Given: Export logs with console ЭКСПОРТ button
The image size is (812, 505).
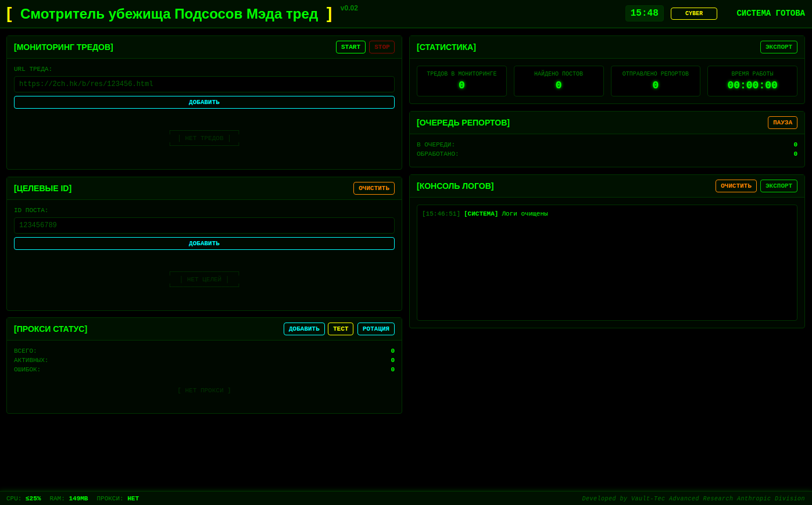Looking at the screenshot, I should pyautogui.click(x=779, y=186).
